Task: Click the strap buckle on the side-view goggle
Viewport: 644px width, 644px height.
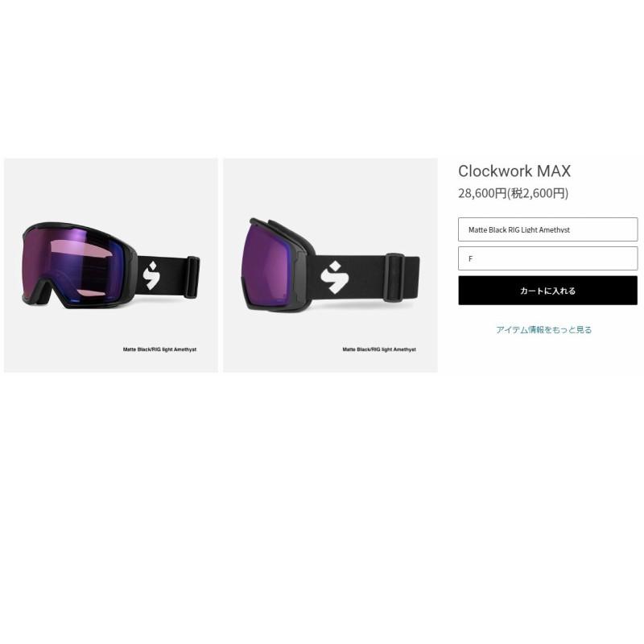Action: tap(394, 277)
